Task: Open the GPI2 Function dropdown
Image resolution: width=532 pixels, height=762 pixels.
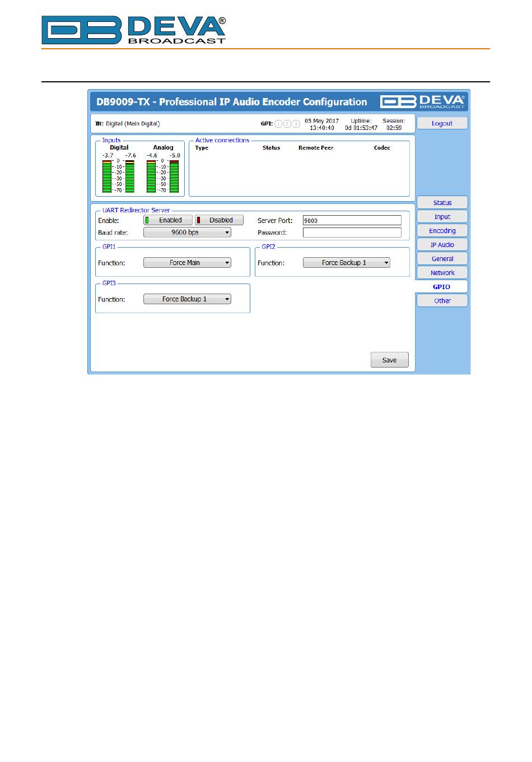Action: tap(347, 263)
